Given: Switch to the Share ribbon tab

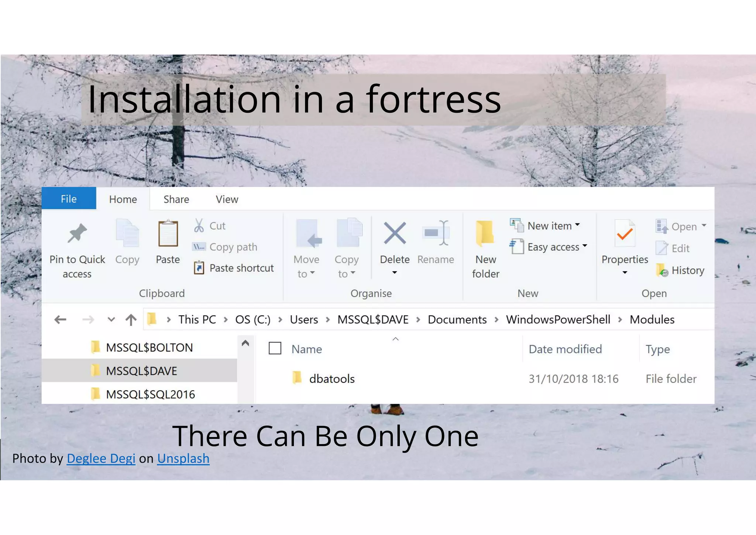Looking at the screenshot, I should [x=176, y=200].
